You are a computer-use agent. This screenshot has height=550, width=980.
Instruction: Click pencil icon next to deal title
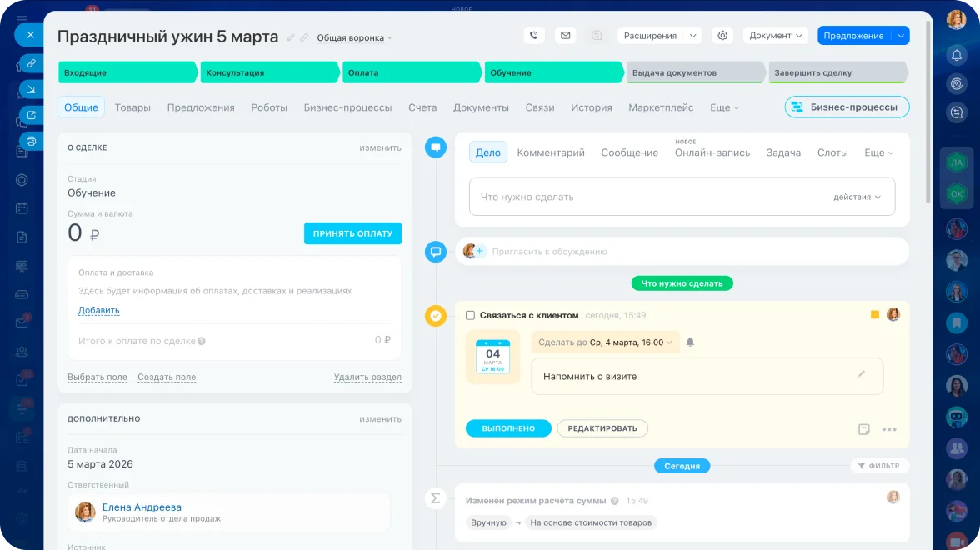coord(291,37)
